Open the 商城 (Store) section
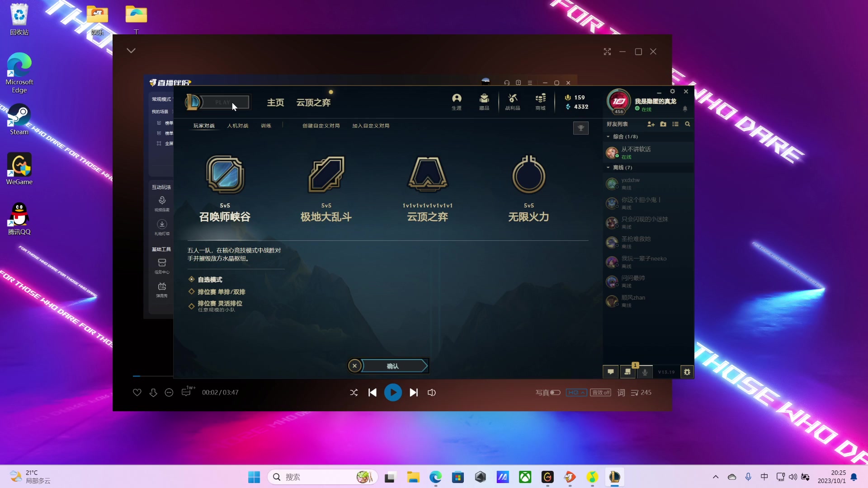 point(540,101)
